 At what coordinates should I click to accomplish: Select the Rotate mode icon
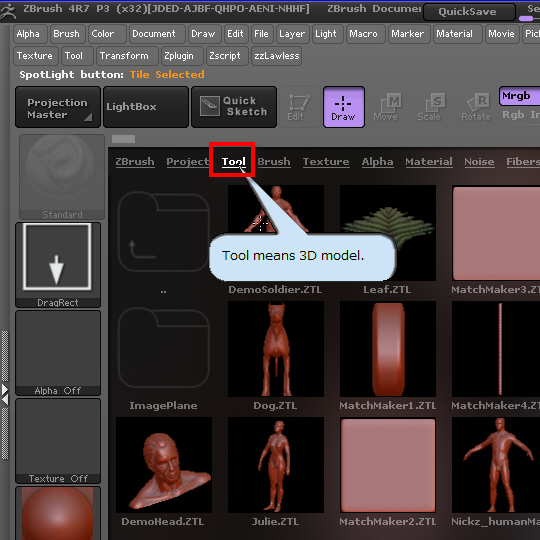pos(476,107)
